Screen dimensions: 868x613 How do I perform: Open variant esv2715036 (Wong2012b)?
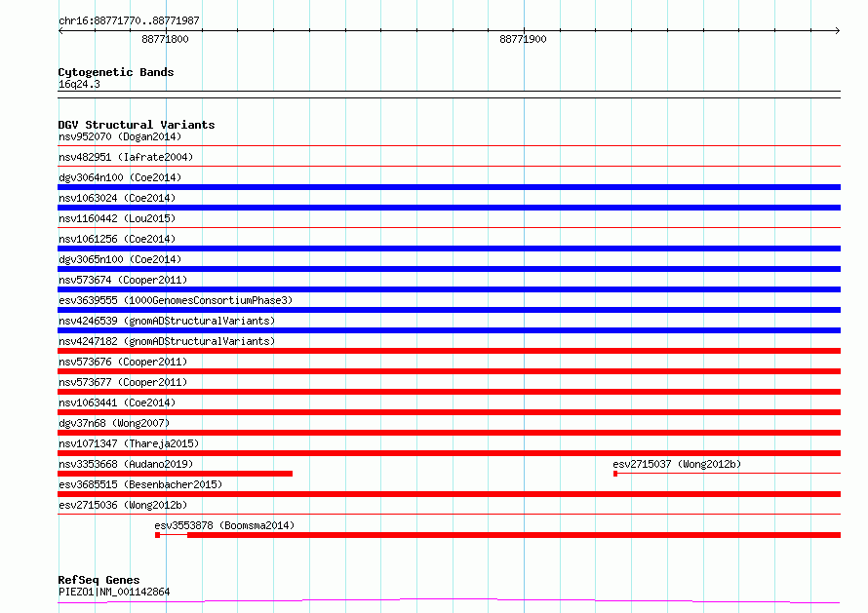tap(123, 505)
